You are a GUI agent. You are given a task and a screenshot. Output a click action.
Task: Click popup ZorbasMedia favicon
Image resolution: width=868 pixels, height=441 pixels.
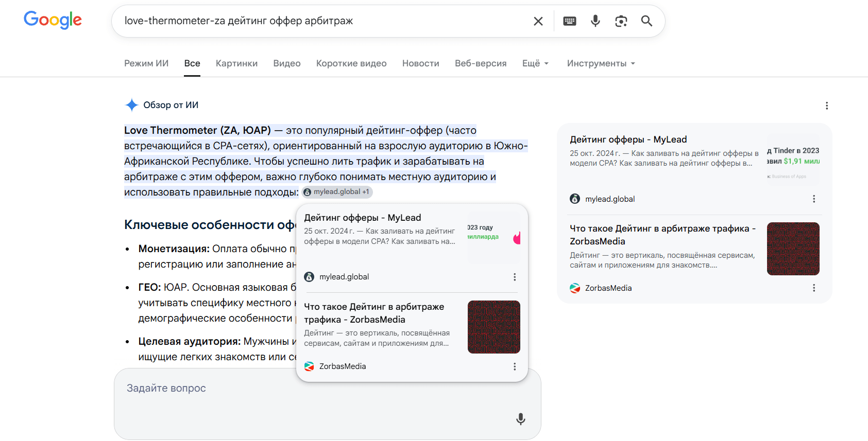[x=309, y=366]
